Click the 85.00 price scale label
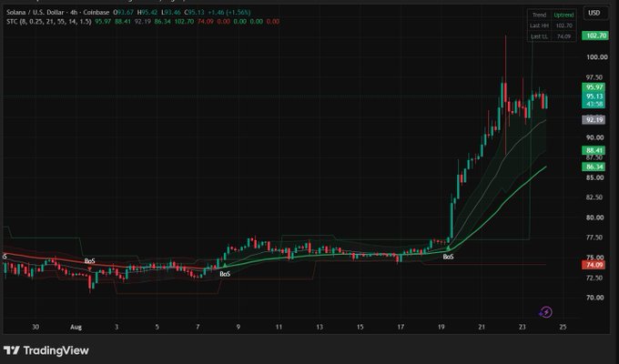 click(595, 177)
